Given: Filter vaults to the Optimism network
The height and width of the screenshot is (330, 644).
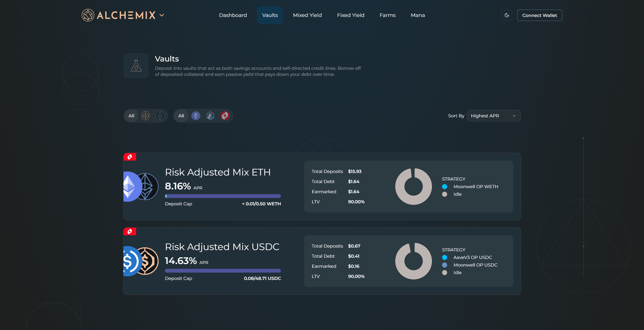Looking at the screenshot, I should [225, 116].
